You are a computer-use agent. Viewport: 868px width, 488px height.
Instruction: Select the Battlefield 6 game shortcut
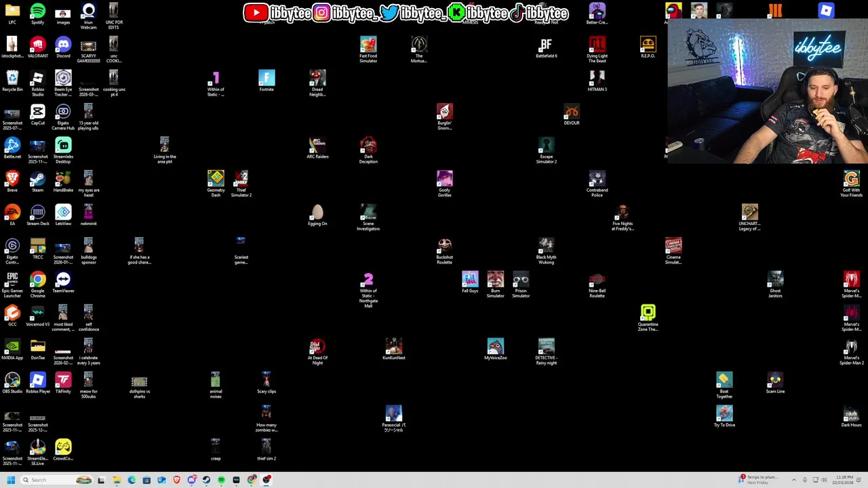coord(546,48)
